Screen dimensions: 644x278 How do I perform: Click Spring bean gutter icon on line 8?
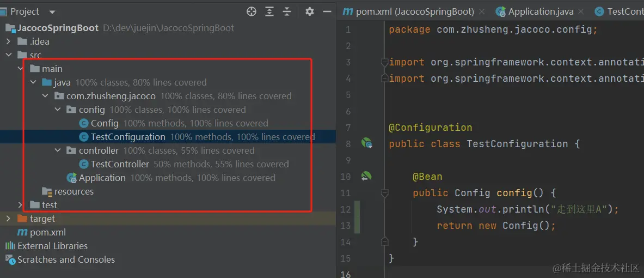point(366,143)
